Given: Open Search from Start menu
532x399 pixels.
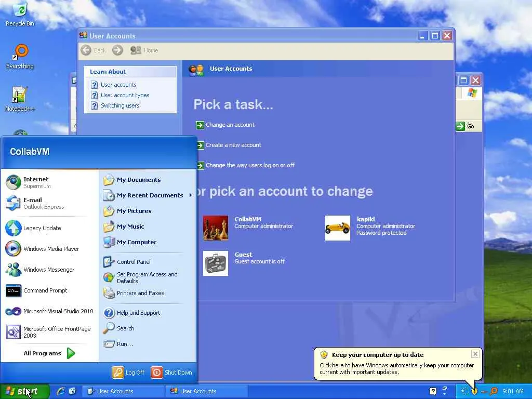Looking at the screenshot, I should (x=148, y=328).
